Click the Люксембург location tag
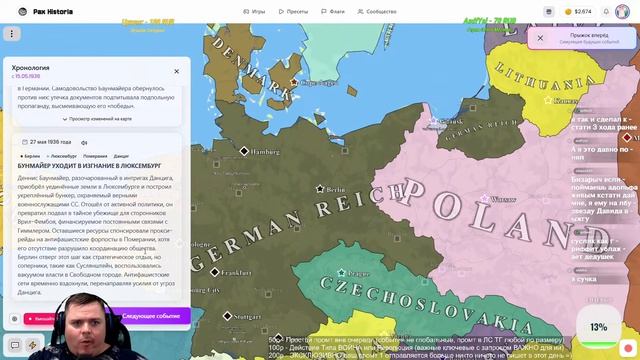This screenshot has height=360, width=640. [62, 156]
